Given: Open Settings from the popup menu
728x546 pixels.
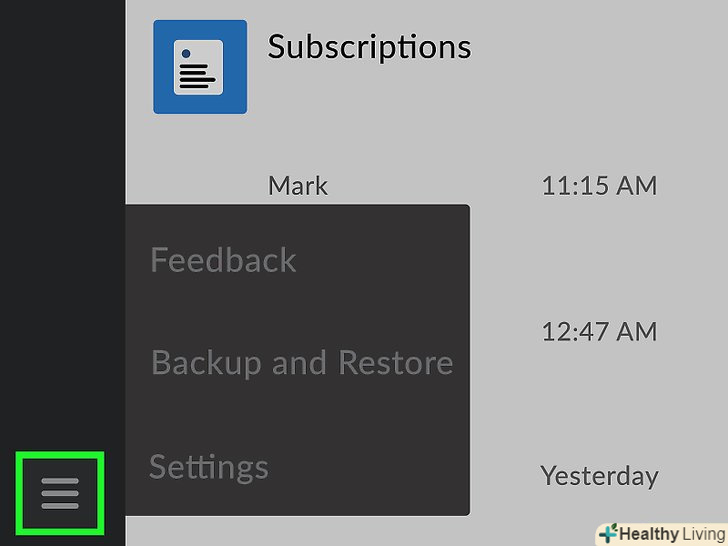Looking at the screenshot, I should click(x=209, y=467).
